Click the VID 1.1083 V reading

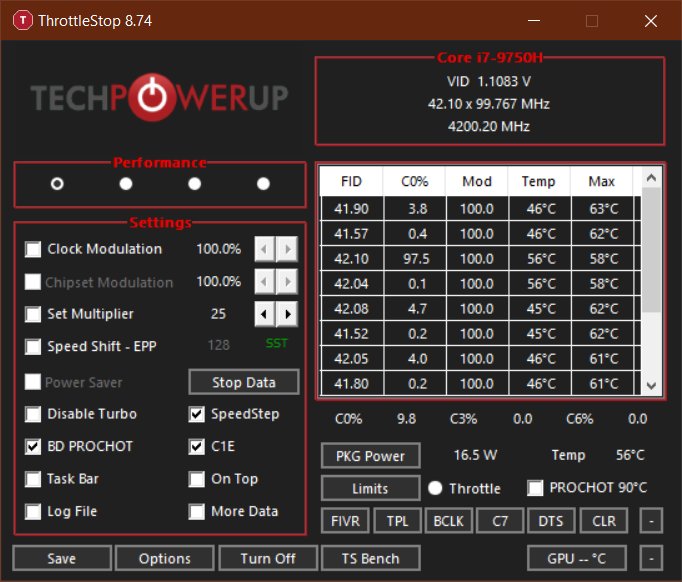click(x=489, y=81)
